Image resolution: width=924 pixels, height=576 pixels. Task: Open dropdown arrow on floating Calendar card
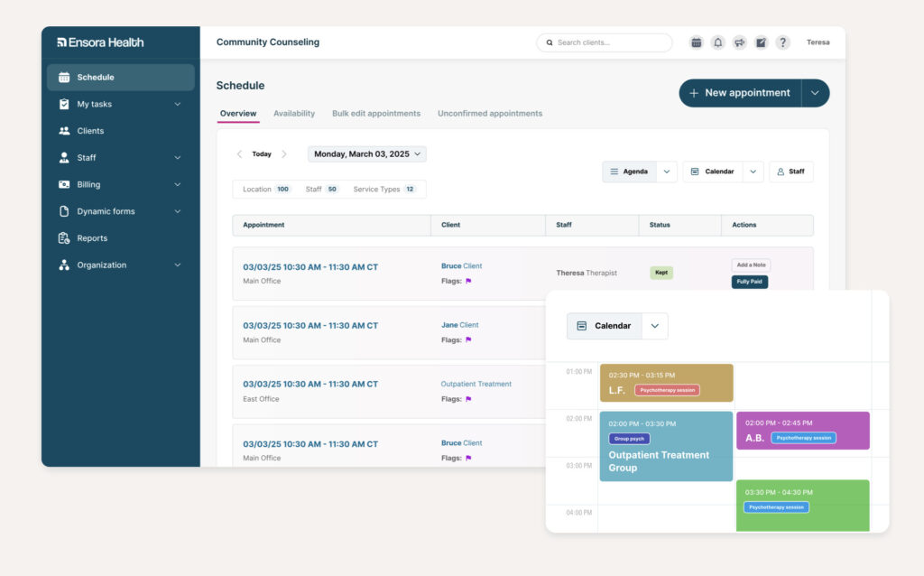655,326
